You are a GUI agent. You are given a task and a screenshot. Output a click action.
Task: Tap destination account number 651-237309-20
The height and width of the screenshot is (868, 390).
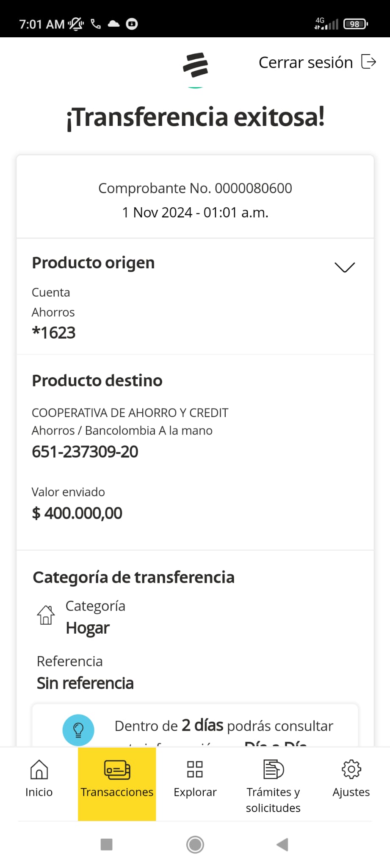(x=85, y=452)
